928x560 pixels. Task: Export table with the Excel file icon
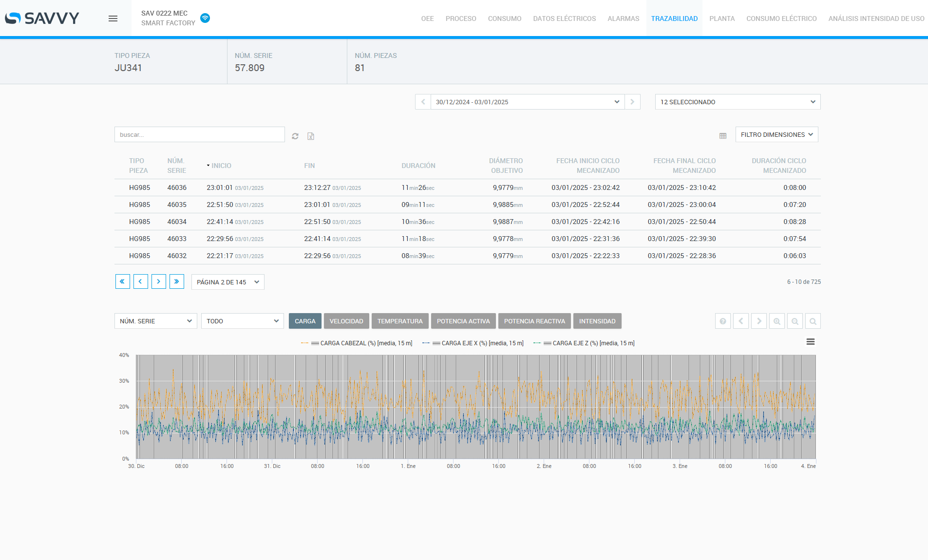pos(311,136)
